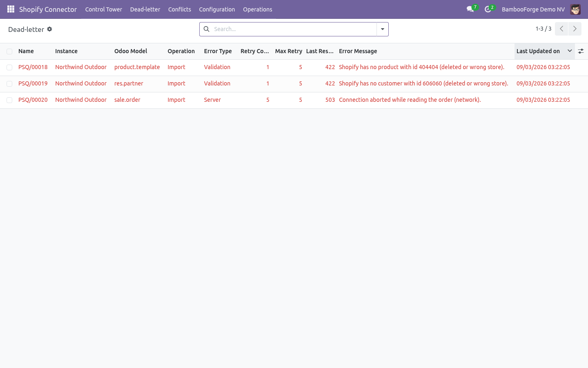This screenshot has height=368, width=588.
Task: Select the PSQ/00019 row checkbox
Action: (9, 83)
